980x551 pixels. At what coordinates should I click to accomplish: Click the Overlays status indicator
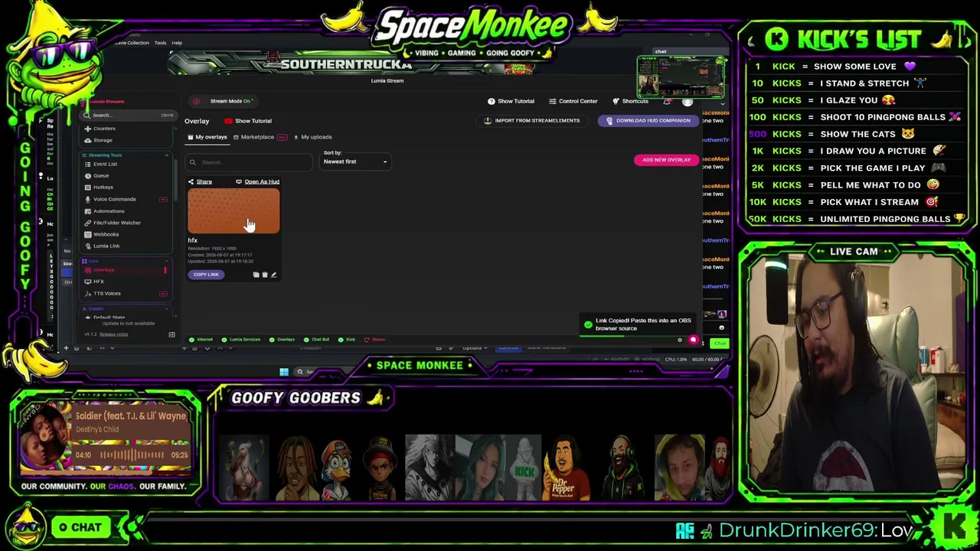(282, 340)
